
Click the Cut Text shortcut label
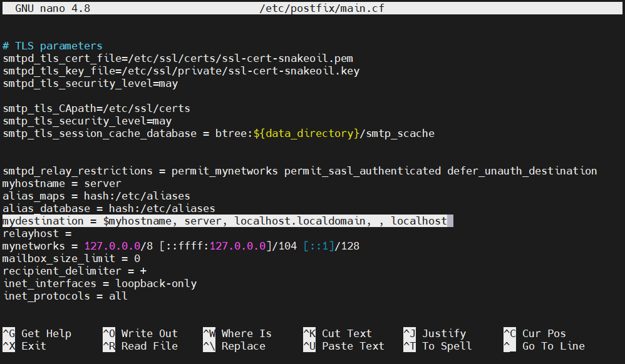pos(347,333)
